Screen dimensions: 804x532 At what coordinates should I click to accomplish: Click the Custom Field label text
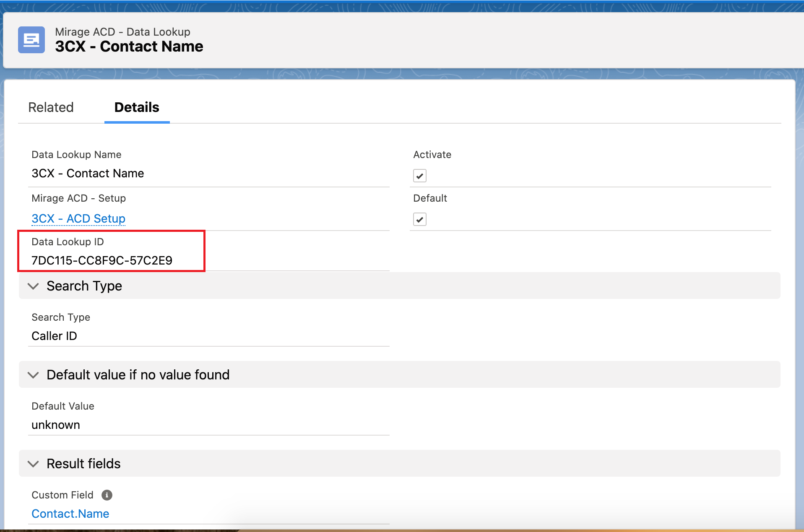(62, 495)
